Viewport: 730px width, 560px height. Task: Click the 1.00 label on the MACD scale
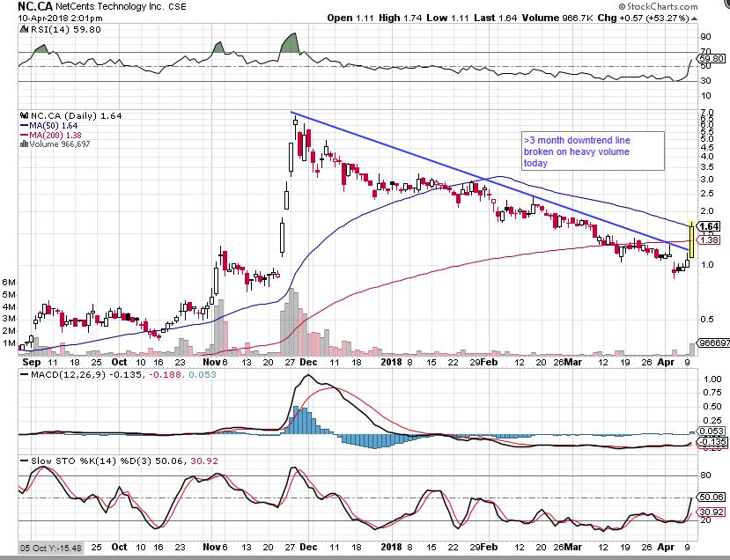click(712, 379)
